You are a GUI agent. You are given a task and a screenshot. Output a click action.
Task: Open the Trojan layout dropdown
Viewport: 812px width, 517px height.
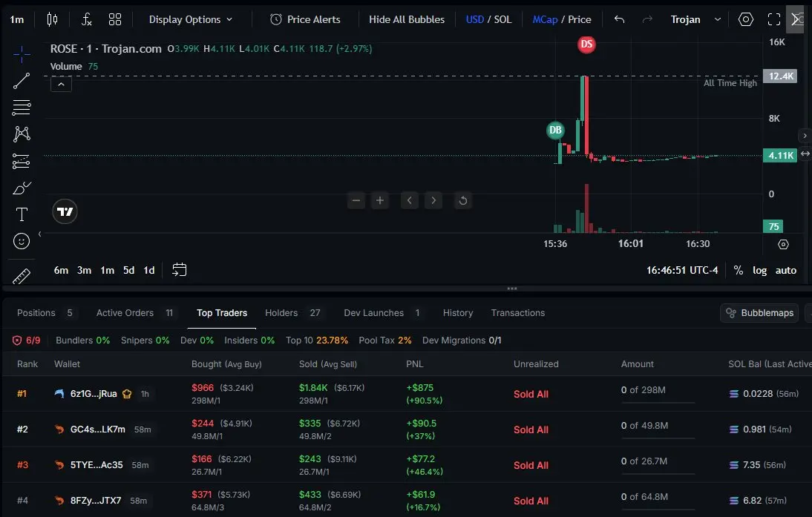click(x=695, y=20)
